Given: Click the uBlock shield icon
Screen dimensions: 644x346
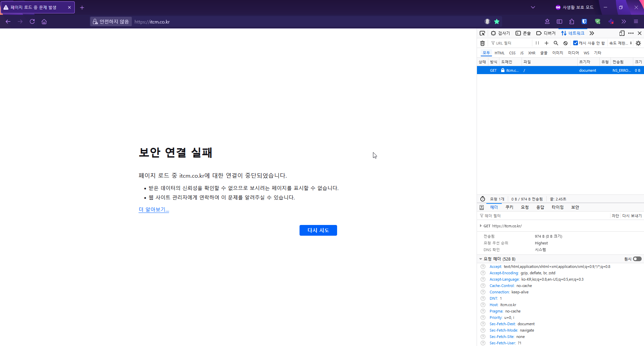Looking at the screenshot, I should click(x=597, y=21).
